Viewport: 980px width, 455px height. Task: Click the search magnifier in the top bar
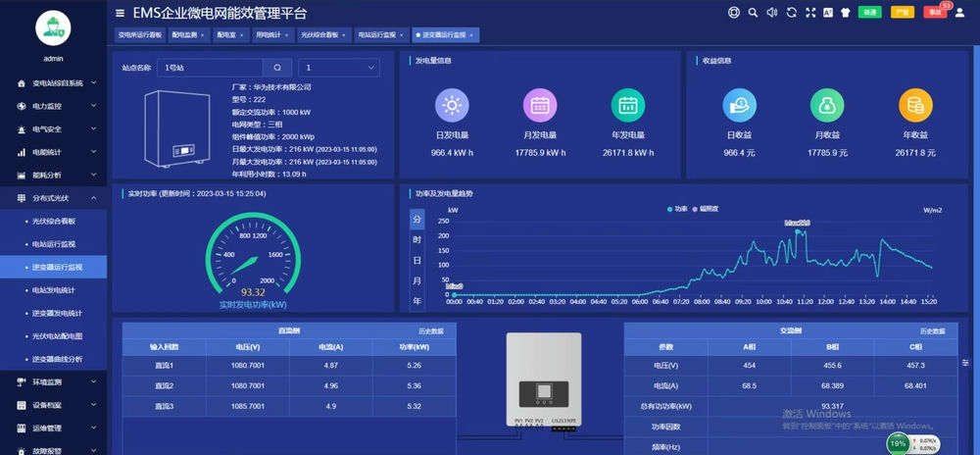click(x=753, y=13)
